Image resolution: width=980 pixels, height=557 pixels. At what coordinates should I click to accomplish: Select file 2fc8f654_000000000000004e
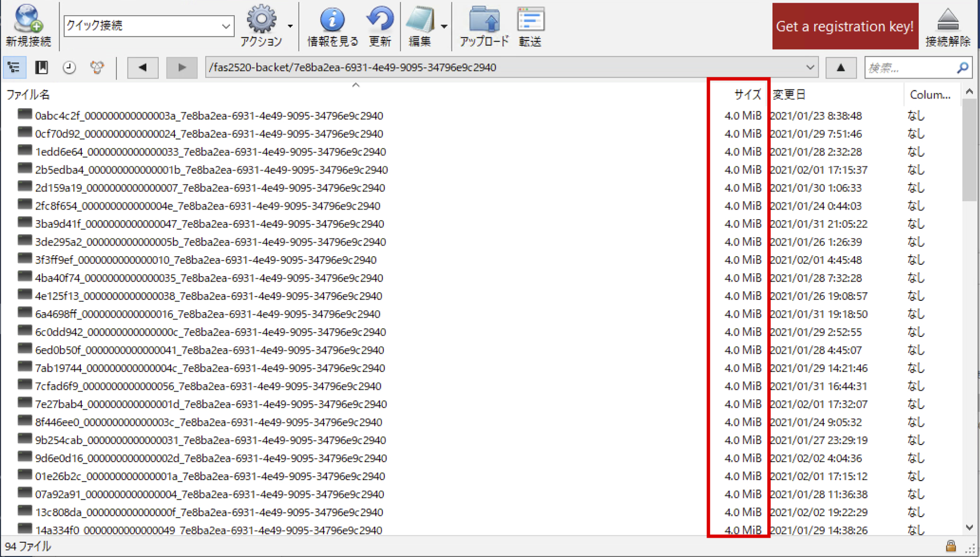207,206
